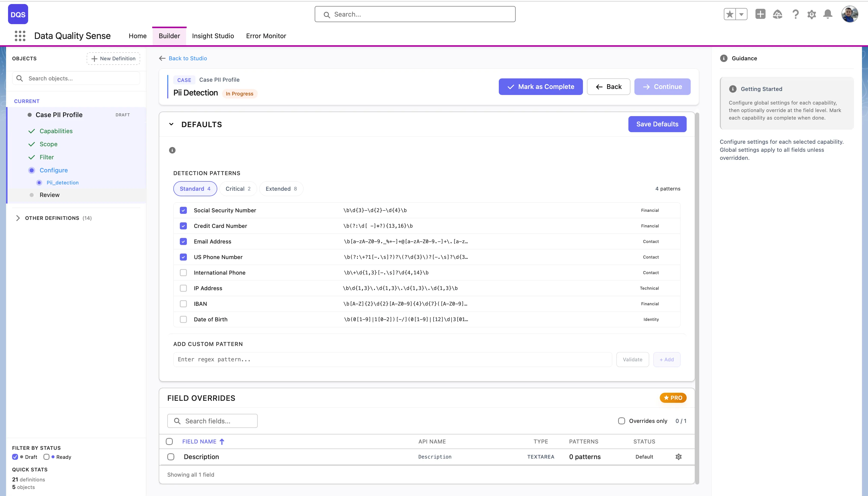Check the Ready status filter radio

[x=47, y=457]
